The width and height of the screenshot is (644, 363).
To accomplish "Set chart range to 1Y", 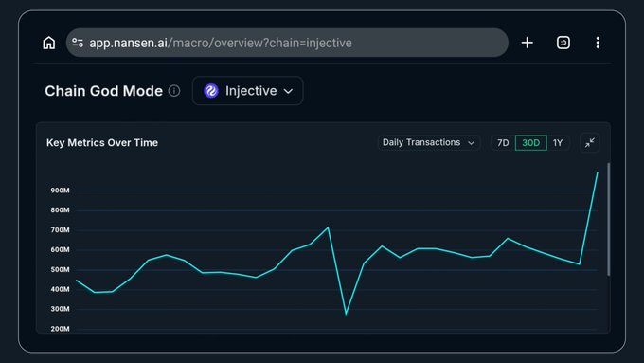I will [x=558, y=143].
